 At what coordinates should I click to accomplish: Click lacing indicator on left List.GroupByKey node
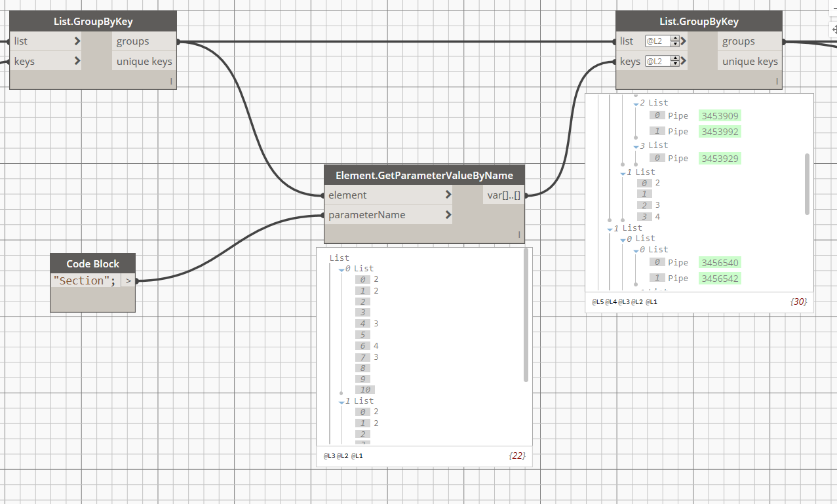tap(171, 82)
